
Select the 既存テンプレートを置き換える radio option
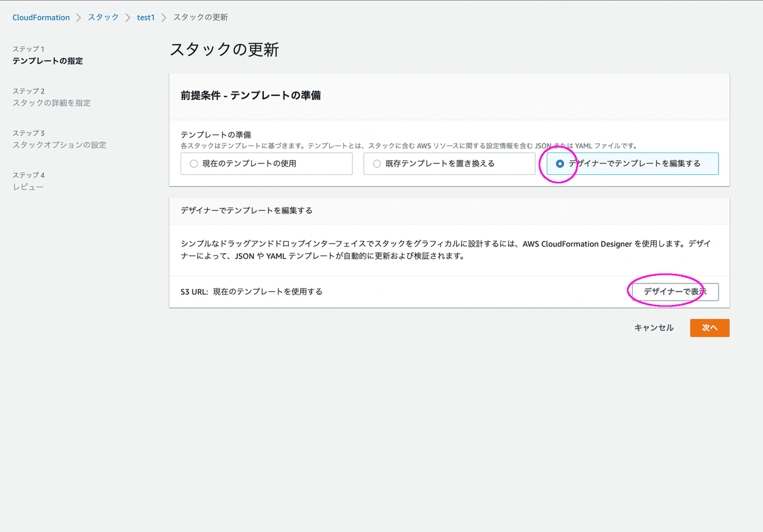450,163
